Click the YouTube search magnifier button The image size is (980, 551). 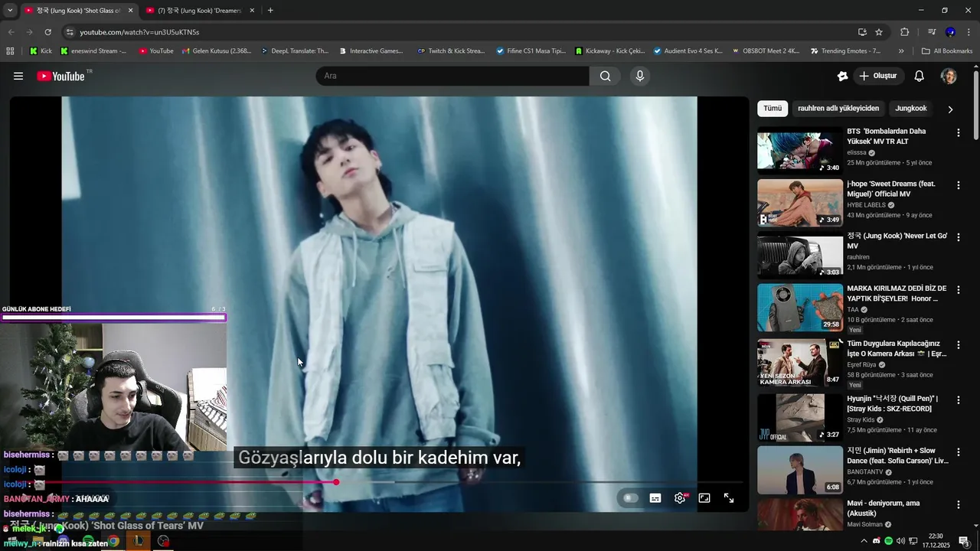point(605,76)
